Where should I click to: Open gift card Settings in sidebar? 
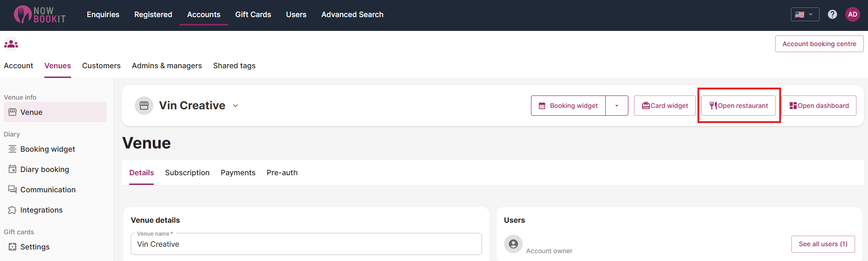[x=35, y=247]
